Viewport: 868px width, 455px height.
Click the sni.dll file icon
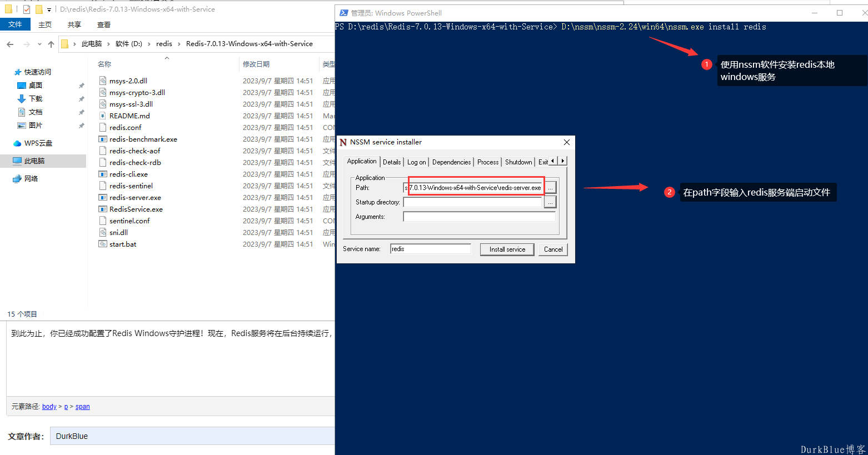pos(103,232)
